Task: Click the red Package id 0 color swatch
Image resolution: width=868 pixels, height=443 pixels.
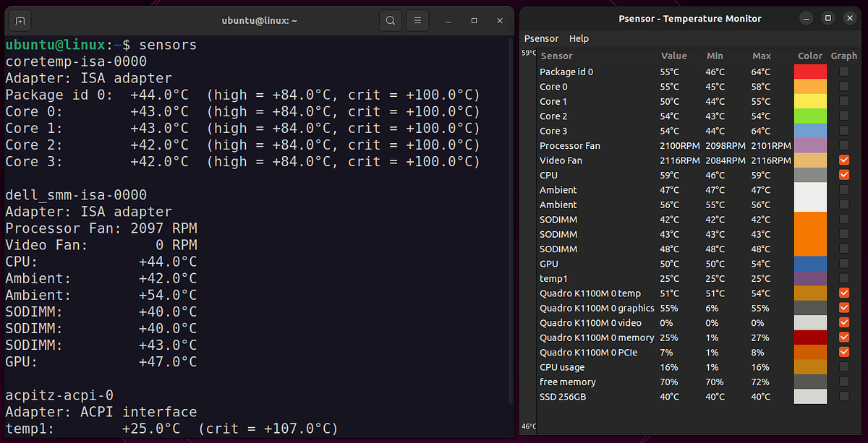Action: point(810,72)
